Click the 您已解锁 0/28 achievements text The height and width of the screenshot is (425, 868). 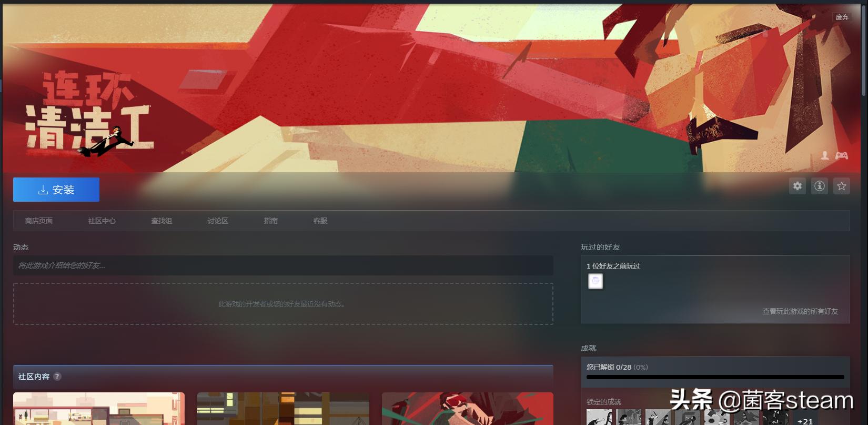coord(617,367)
